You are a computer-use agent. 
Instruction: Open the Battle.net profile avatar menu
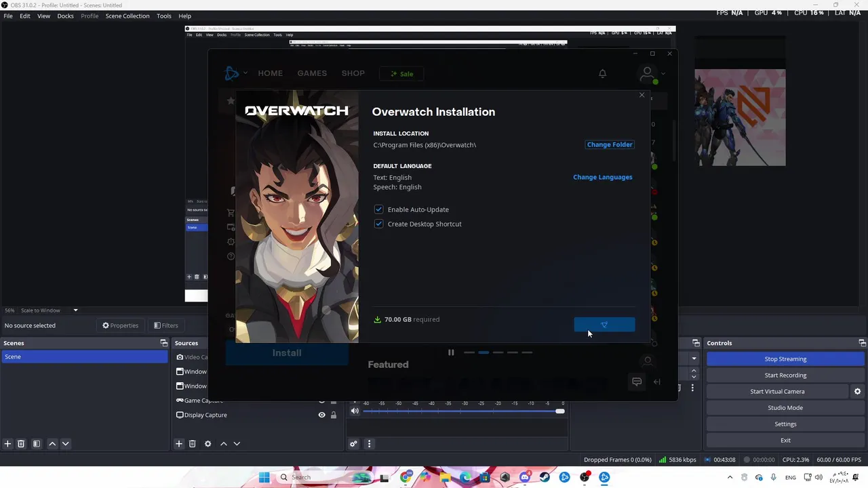click(648, 73)
